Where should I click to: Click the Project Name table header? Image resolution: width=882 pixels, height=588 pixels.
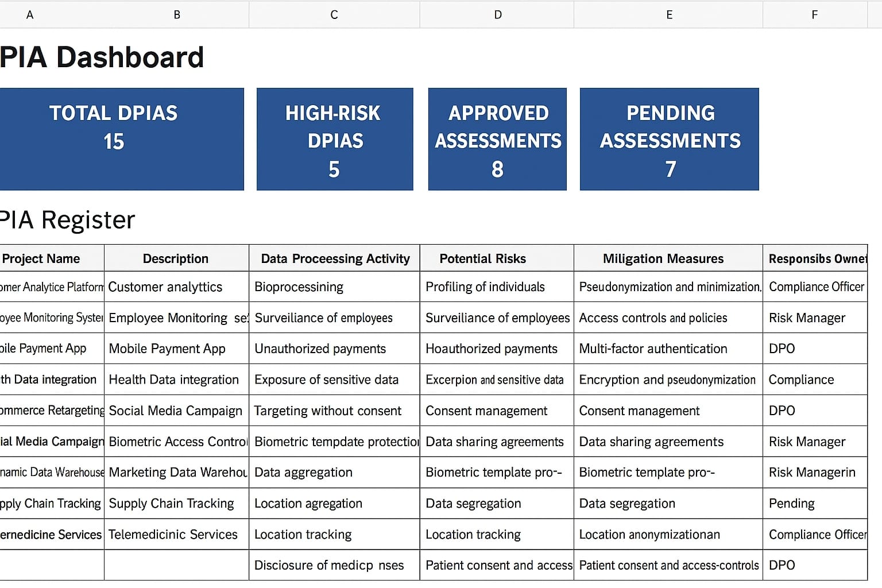pos(52,258)
